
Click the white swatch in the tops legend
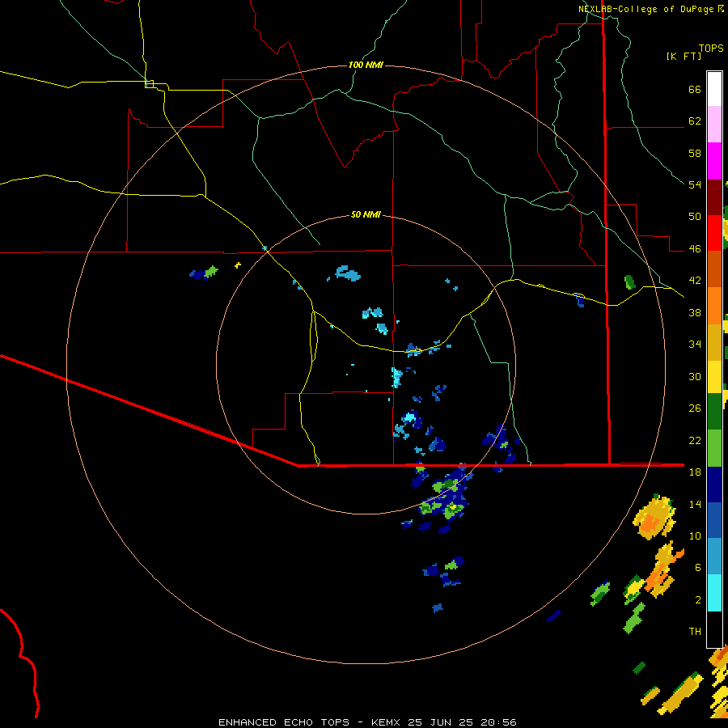coord(714,89)
